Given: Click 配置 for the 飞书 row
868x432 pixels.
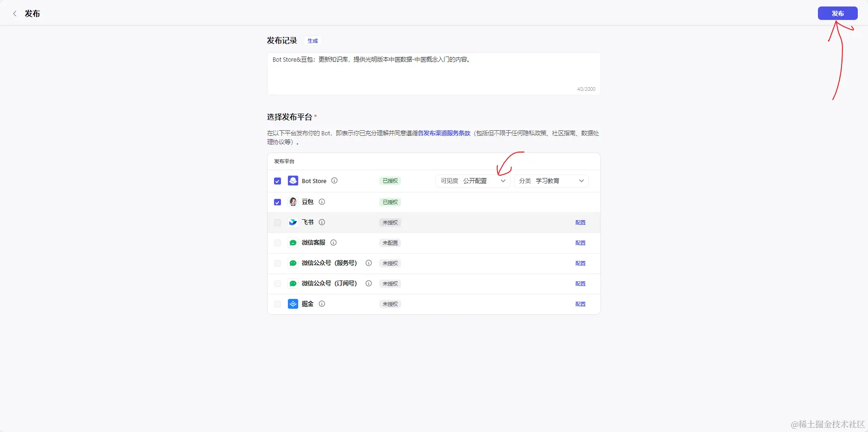Looking at the screenshot, I should [x=580, y=222].
